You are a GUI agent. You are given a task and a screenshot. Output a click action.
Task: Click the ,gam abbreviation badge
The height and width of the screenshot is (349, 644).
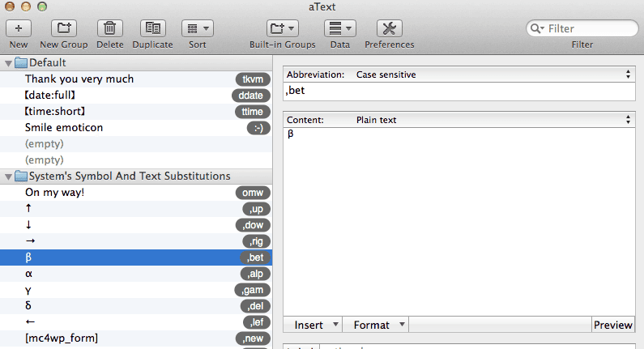pyautogui.click(x=252, y=290)
